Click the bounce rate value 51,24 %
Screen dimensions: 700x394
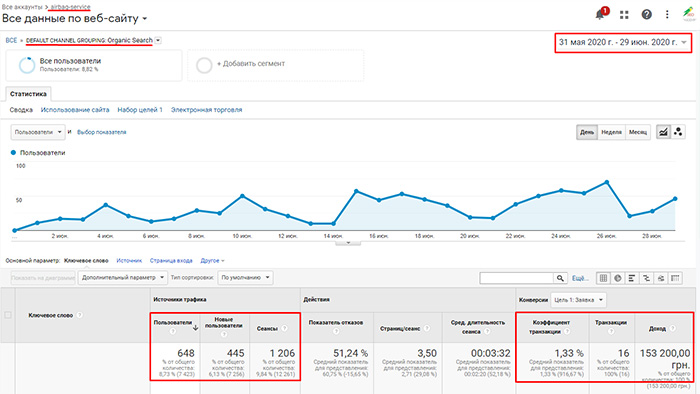coord(350,353)
